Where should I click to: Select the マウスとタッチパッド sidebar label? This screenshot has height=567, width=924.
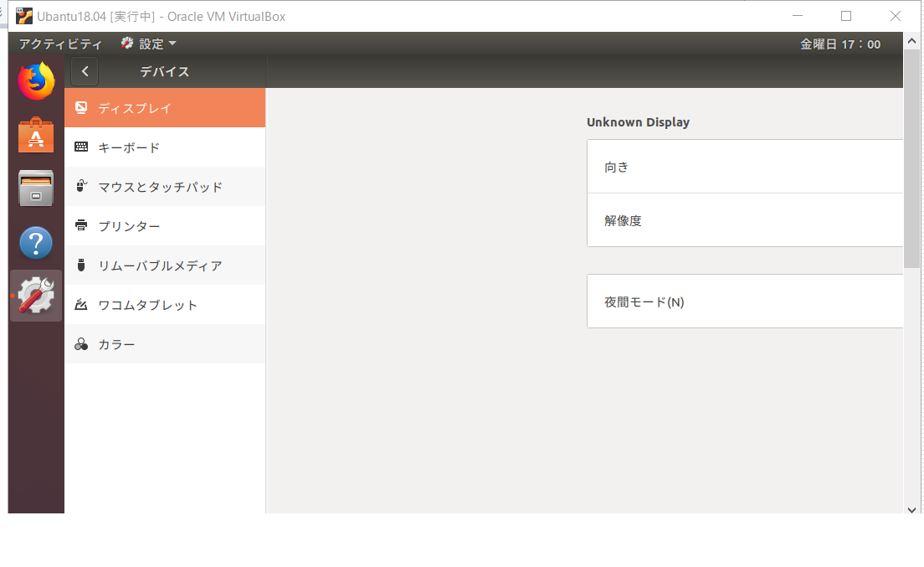[x=161, y=187]
